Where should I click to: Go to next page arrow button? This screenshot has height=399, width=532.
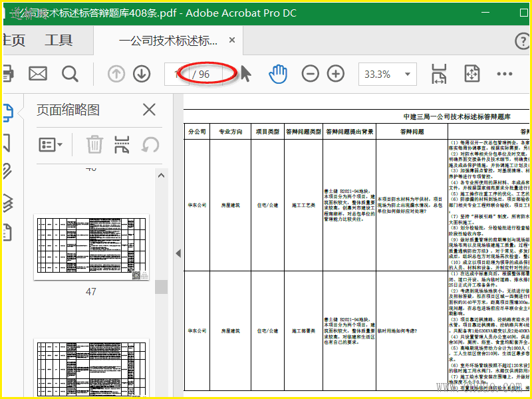coord(142,74)
